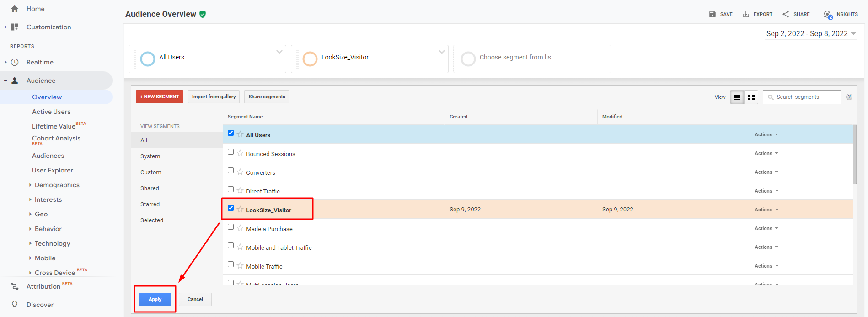Image resolution: width=868 pixels, height=317 pixels.
Task: Click the orange LookSize_Visitor segment circle
Action: point(310,59)
